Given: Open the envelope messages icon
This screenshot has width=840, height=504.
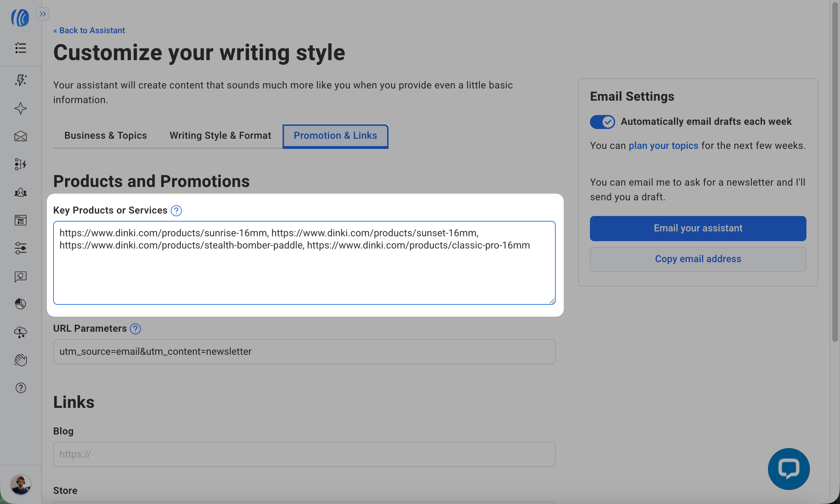Looking at the screenshot, I should [21, 136].
